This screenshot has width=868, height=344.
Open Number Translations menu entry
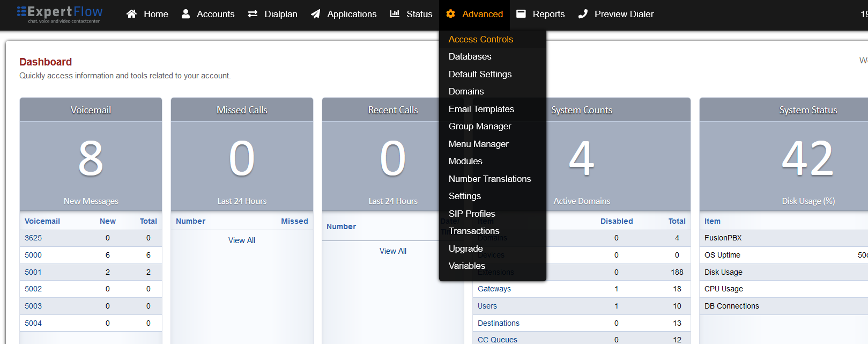(x=489, y=179)
